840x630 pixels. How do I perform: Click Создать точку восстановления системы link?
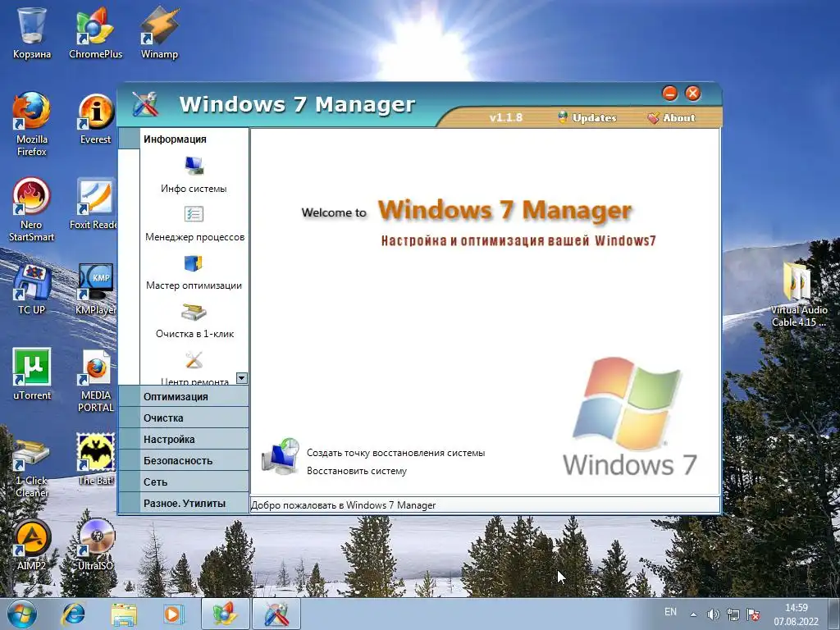pos(395,453)
